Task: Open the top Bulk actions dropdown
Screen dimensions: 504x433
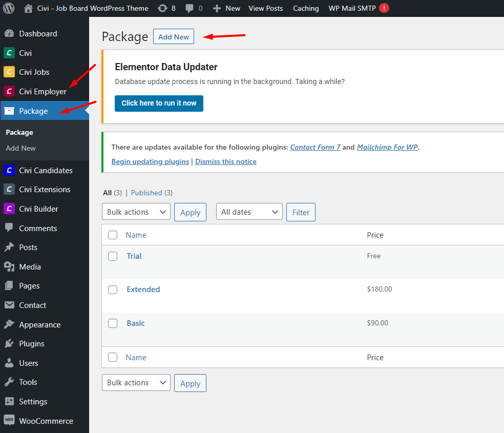Action: tap(136, 212)
